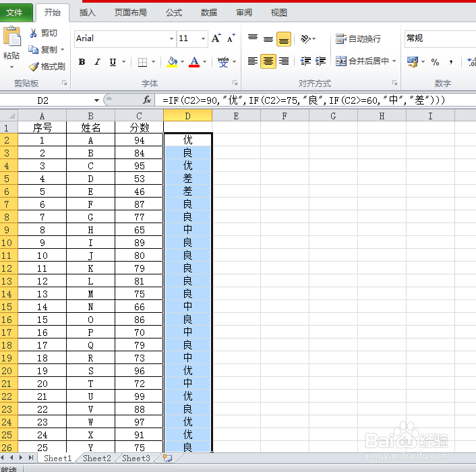Apply the cell borders icon
476x472 pixels.
142,62
